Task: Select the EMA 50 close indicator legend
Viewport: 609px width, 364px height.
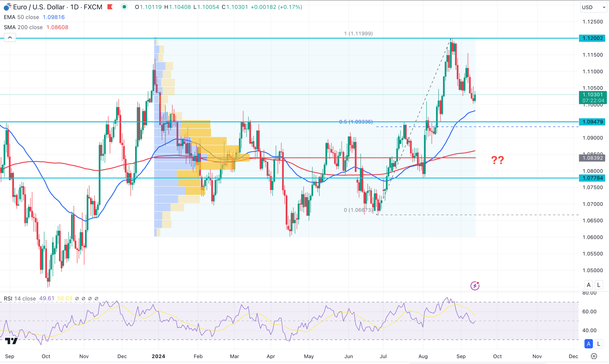Action: [x=21, y=17]
